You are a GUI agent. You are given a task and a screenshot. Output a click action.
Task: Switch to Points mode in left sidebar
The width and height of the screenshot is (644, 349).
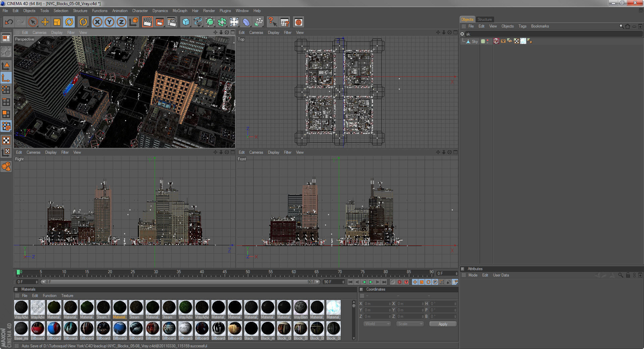tap(6, 90)
